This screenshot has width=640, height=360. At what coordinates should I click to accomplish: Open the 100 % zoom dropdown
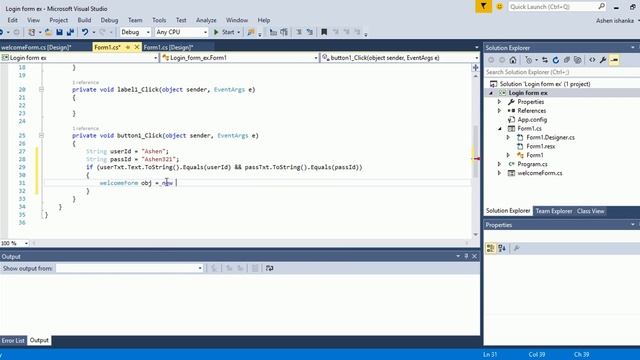pos(26,243)
